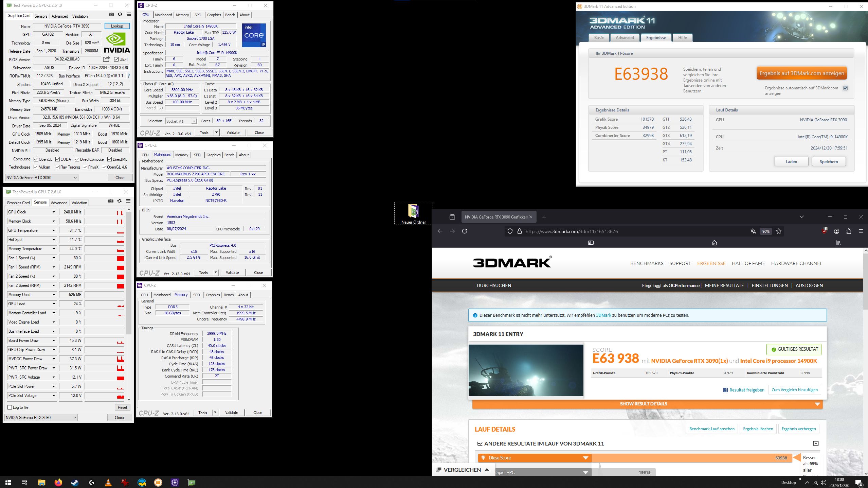Click the Firefox home icon
The width and height of the screenshot is (868, 488).
click(714, 243)
